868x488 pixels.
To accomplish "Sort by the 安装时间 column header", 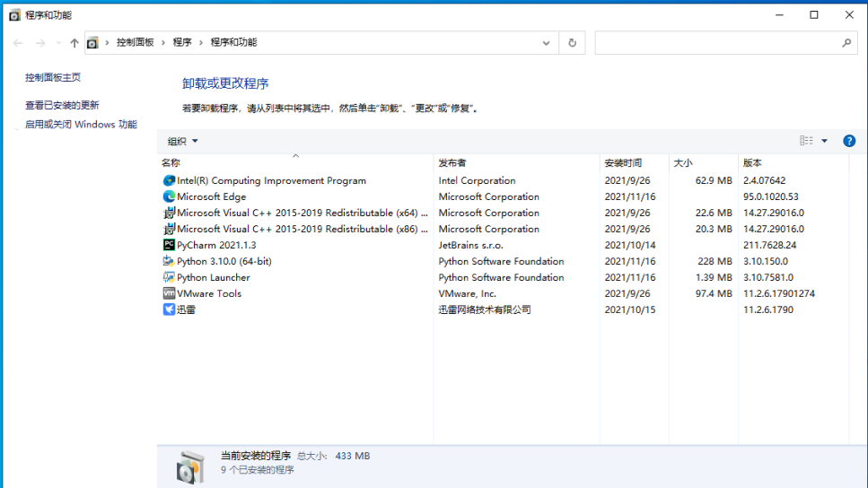I will coord(635,162).
